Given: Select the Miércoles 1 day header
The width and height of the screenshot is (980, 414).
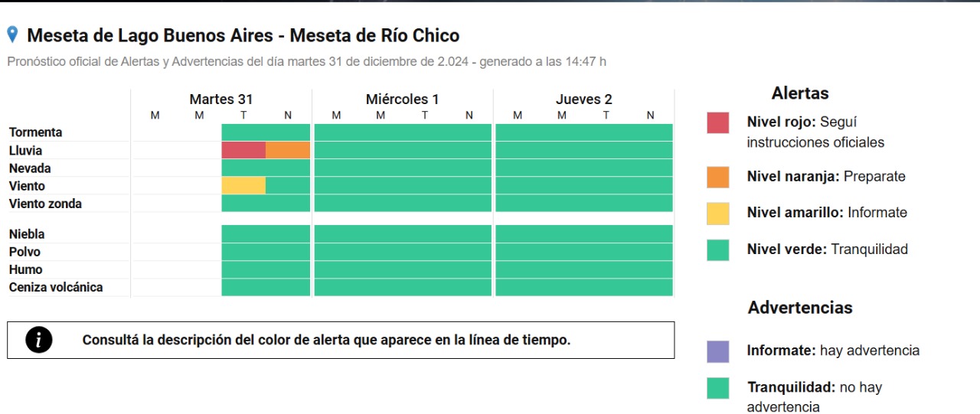Looking at the screenshot, I should 403,99.
